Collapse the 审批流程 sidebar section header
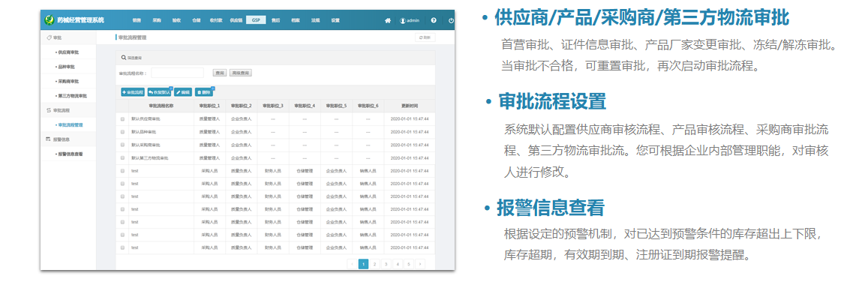 point(68,110)
